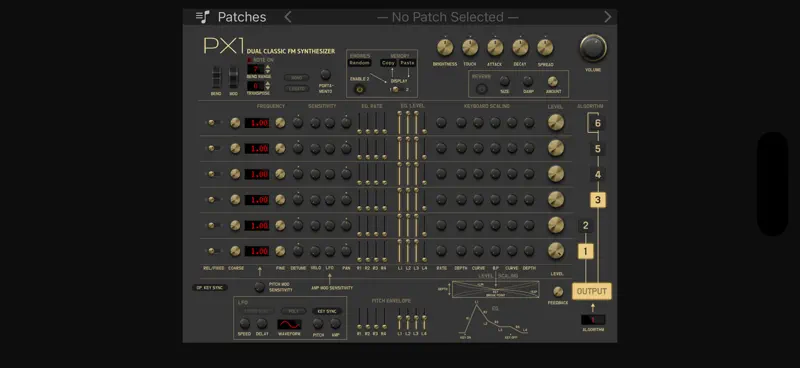Click the Pitch Mod Sensitivity knob
This screenshot has height=368, width=800.
(260, 287)
